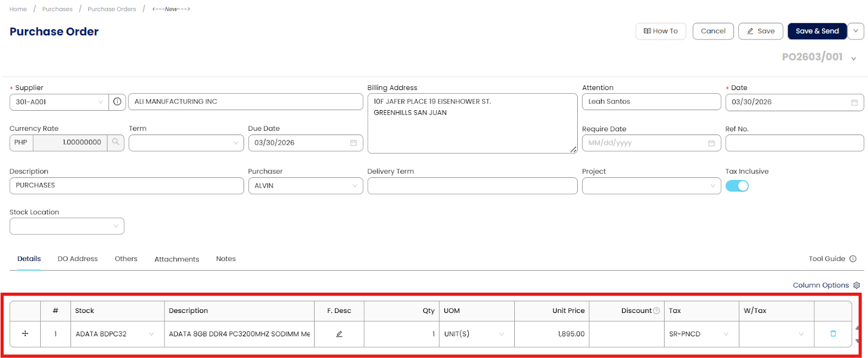868x358 pixels.
Task: Click the PHP currency code box
Action: click(21, 143)
